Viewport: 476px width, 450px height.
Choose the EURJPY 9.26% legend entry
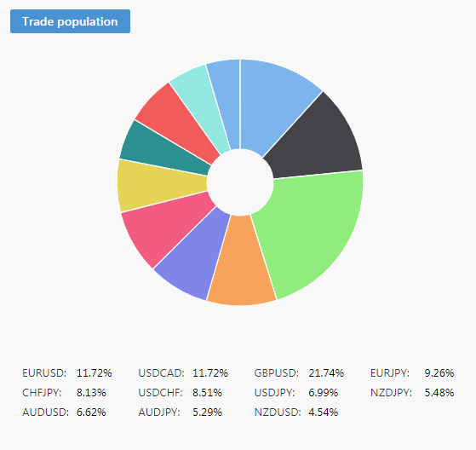coord(412,372)
